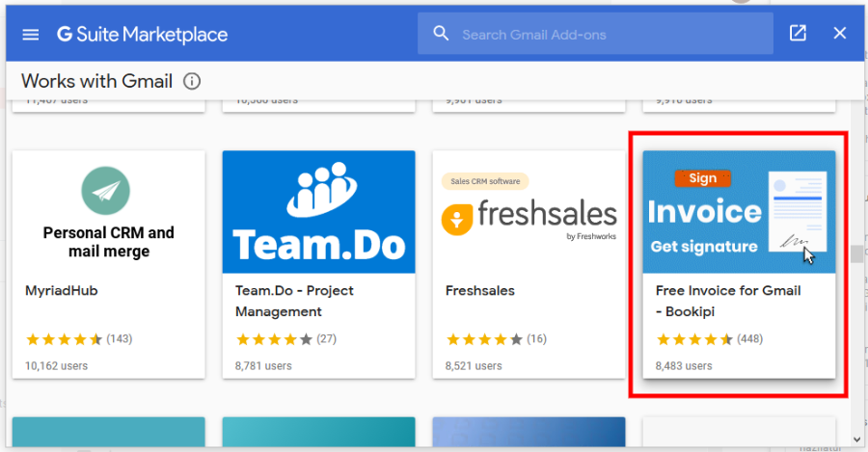Click Freshsales star rating (16)

[496, 338]
